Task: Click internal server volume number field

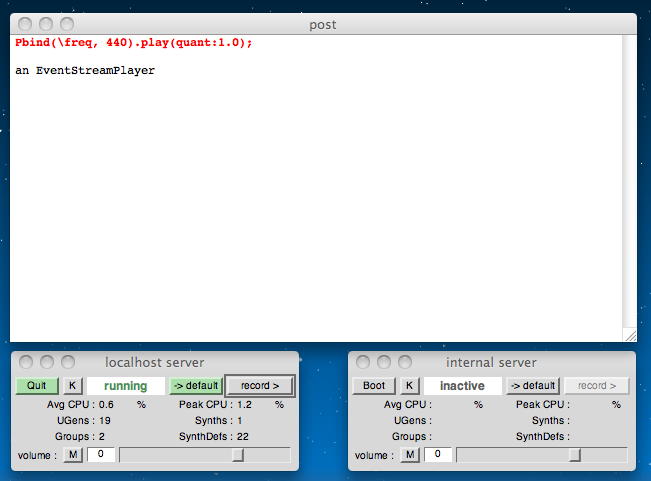Action: (x=438, y=454)
